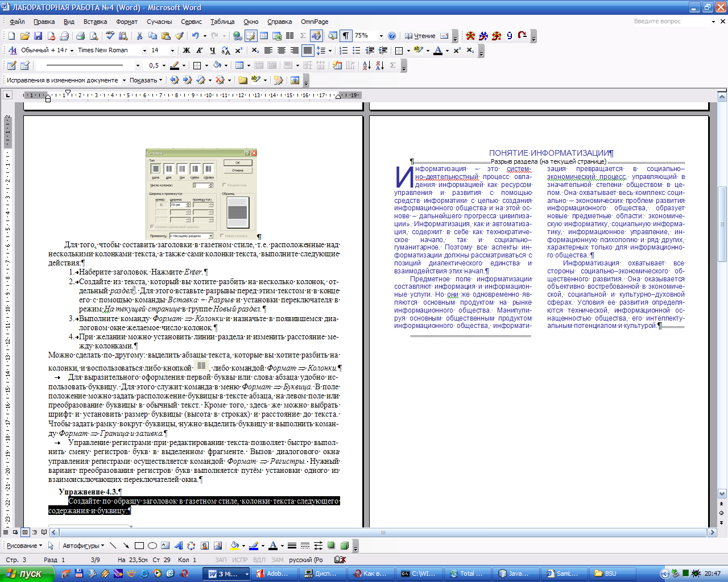Insert a hyperlink using the globe-chain icon
728x582 pixels.
(237, 36)
